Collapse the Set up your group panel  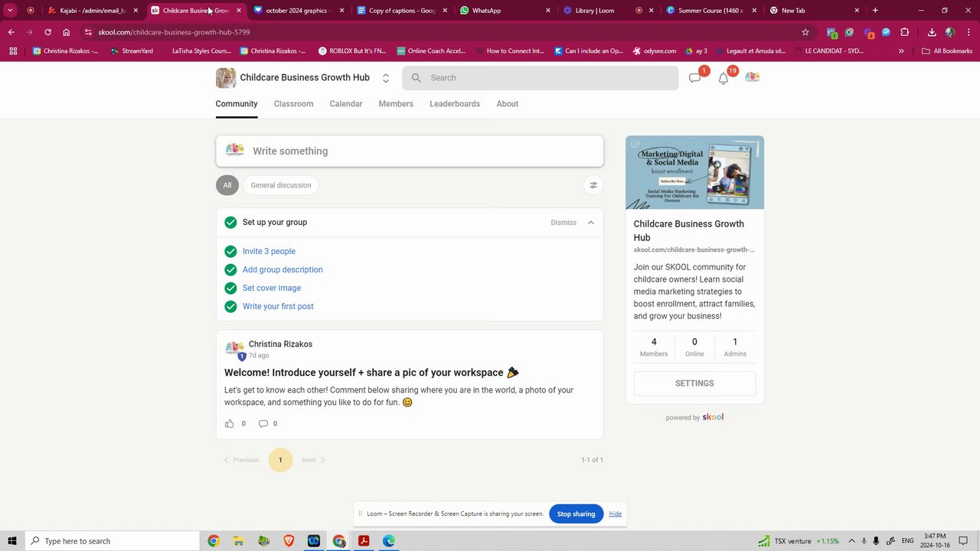pos(591,223)
